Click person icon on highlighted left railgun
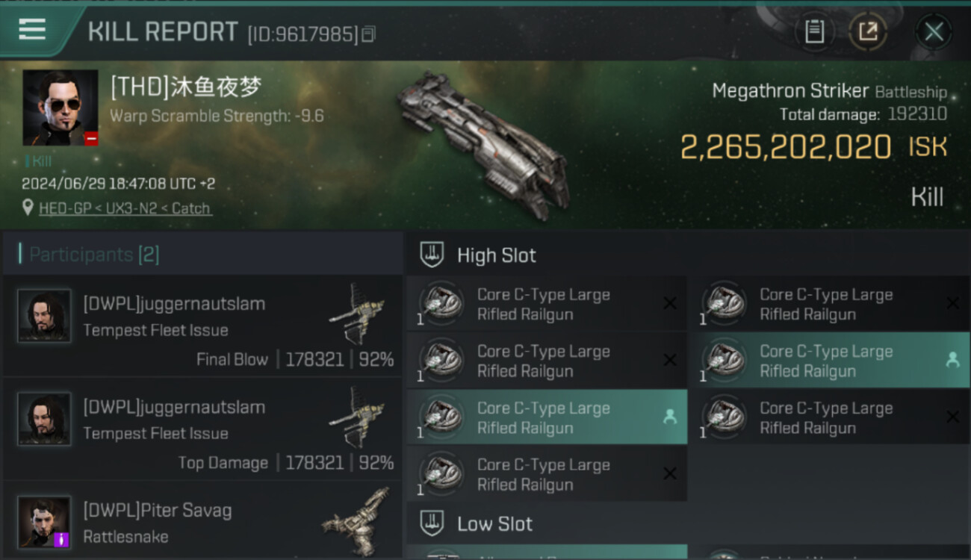 tap(670, 417)
